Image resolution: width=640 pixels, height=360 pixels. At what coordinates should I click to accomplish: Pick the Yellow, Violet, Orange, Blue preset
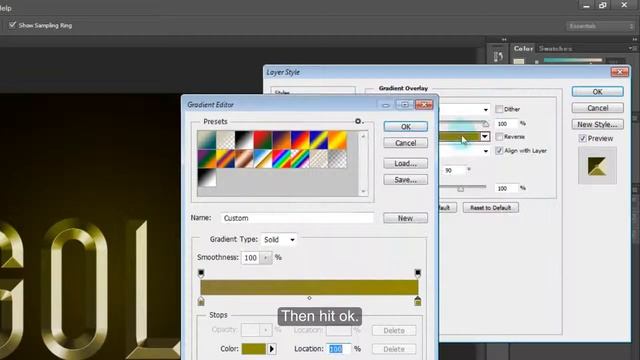[226, 159]
